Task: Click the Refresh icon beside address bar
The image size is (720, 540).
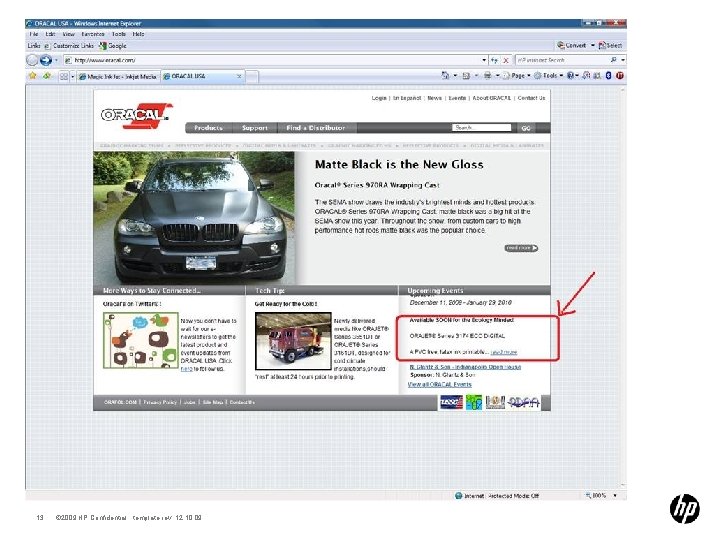Action: pos(495,60)
